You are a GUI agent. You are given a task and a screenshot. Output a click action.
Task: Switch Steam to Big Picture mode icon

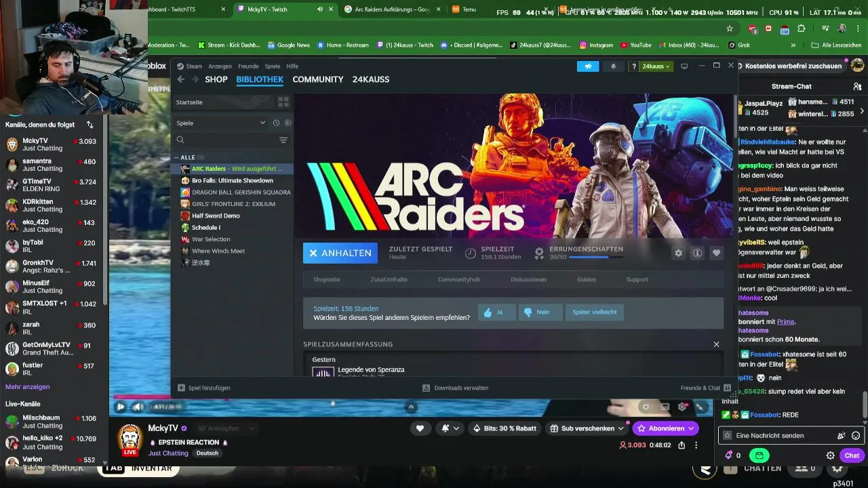click(684, 66)
